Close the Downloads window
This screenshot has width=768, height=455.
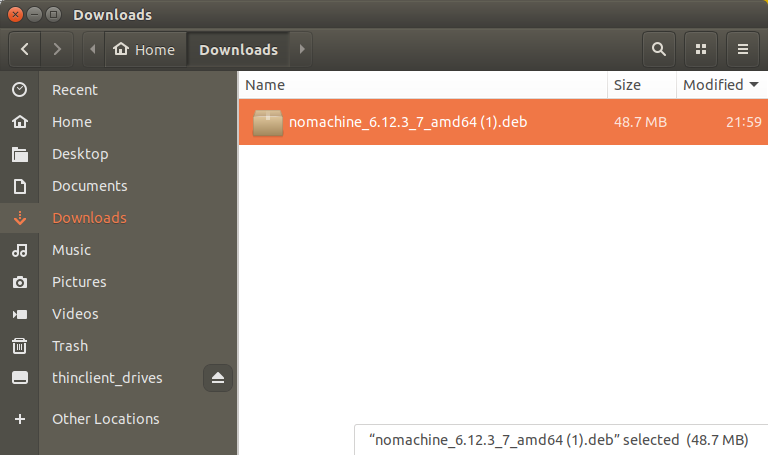[15, 15]
